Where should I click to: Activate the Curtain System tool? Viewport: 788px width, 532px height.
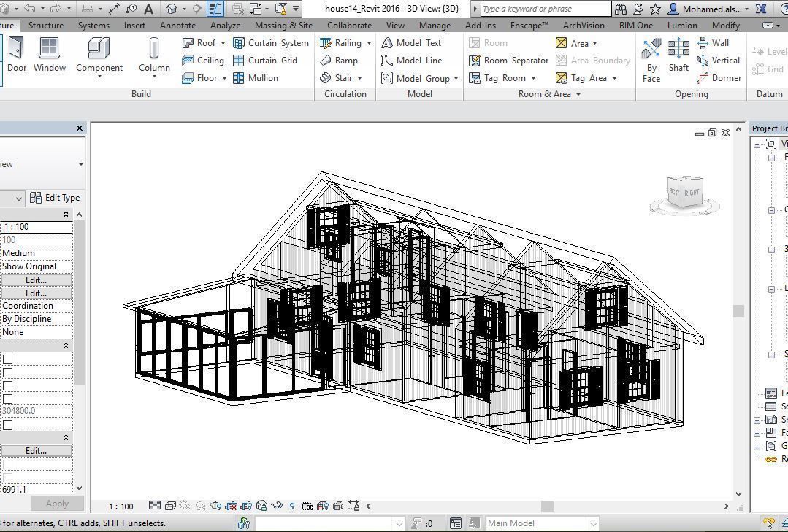(x=271, y=43)
